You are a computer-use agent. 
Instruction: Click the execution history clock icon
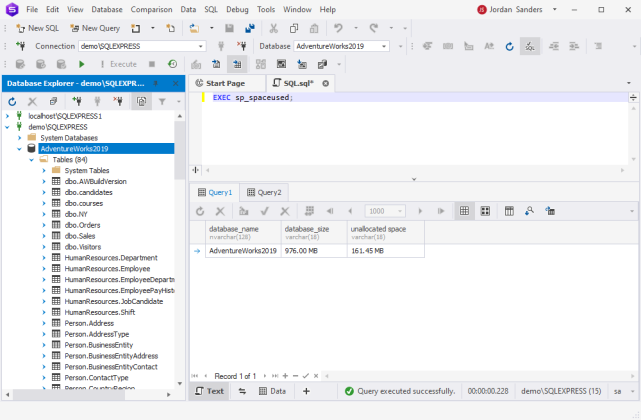173,64
